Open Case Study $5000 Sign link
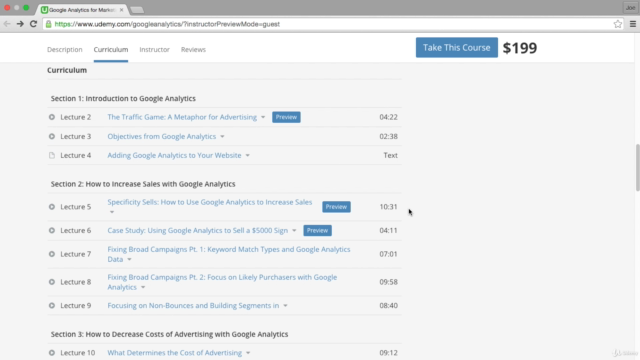640x360 pixels. [x=198, y=231]
